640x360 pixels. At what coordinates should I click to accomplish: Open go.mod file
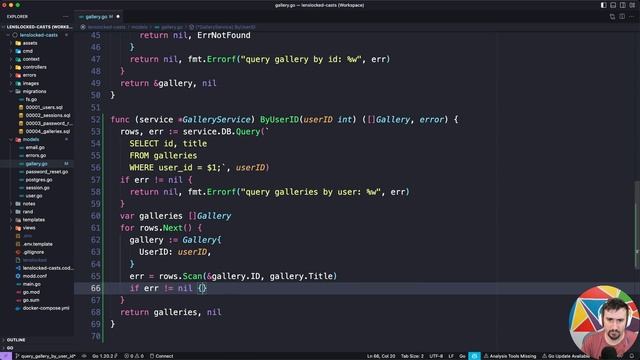pos(31,292)
